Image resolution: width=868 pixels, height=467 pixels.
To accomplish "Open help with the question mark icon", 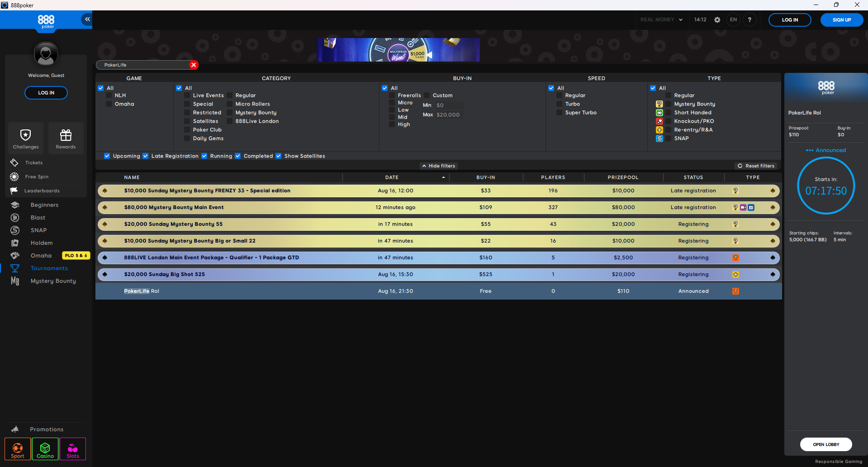I will click(x=749, y=20).
